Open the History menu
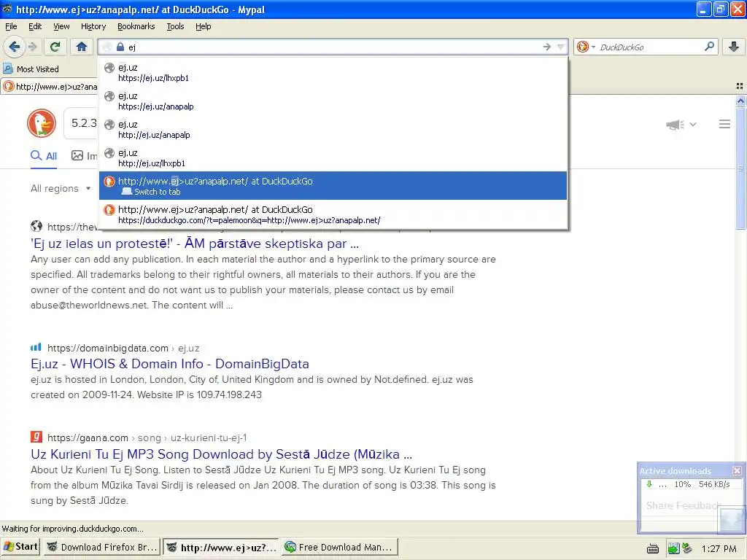747x560 pixels. [93, 26]
